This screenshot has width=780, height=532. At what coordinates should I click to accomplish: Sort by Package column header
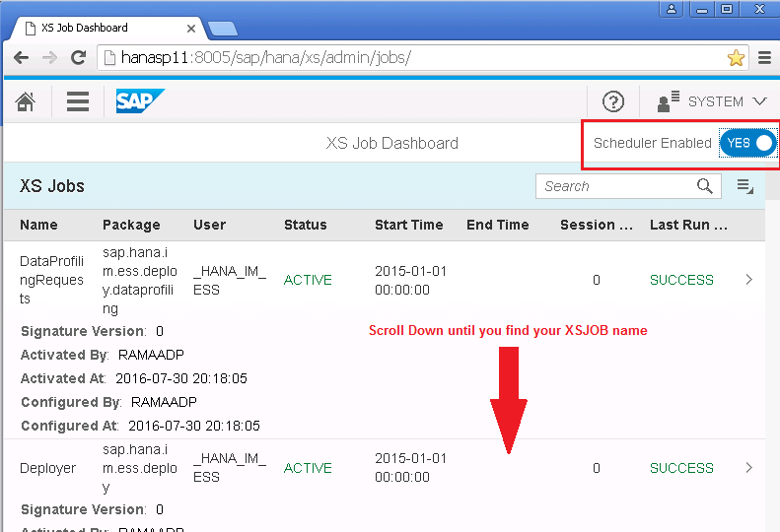[x=131, y=225]
